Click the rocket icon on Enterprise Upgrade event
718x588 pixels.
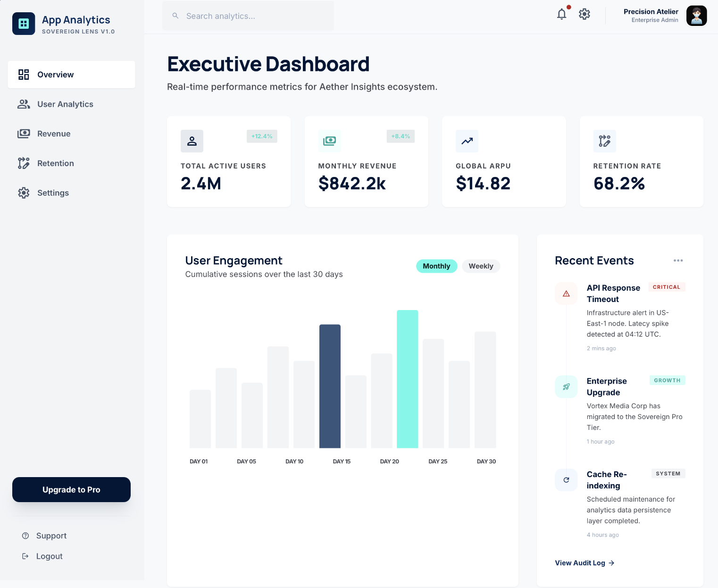pos(566,386)
